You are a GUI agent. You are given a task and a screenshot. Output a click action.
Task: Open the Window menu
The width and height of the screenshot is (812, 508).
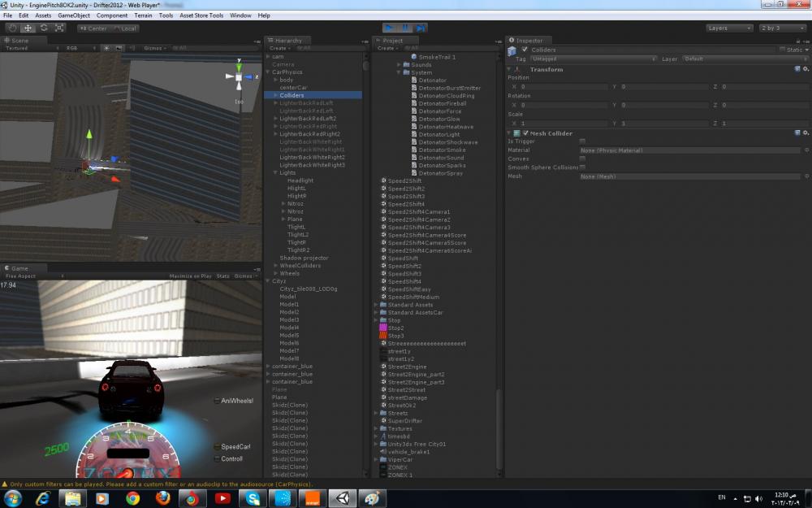[240, 15]
